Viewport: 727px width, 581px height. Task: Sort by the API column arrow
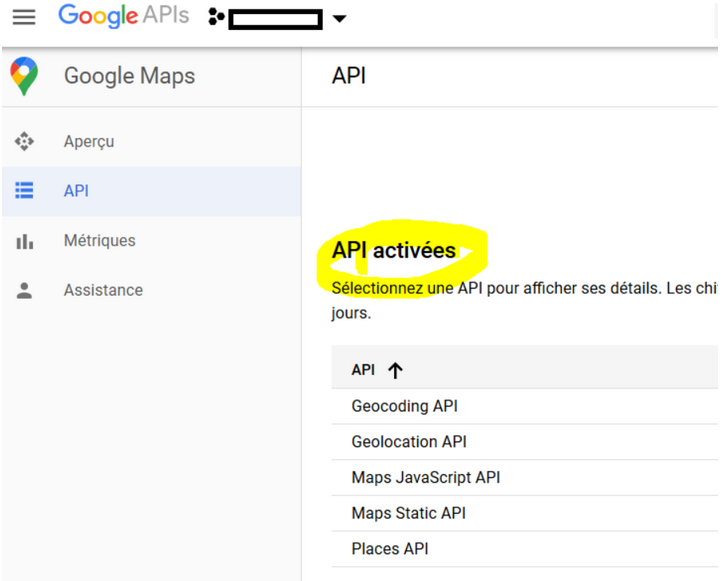click(395, 370)
